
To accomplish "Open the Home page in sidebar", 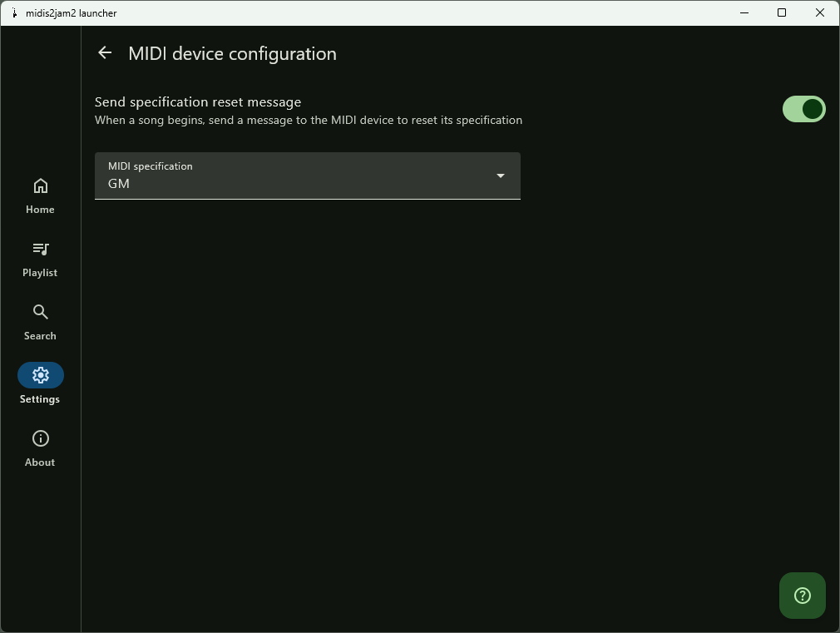I will point(40,196).
